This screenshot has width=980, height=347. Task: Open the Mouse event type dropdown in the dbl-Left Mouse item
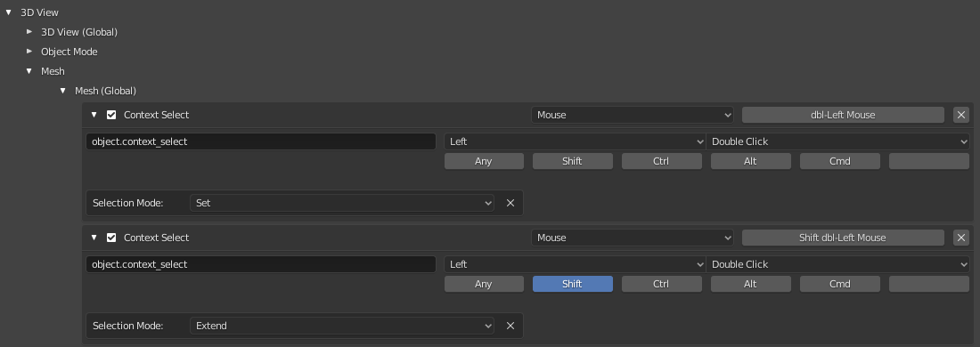click(633, 115)
